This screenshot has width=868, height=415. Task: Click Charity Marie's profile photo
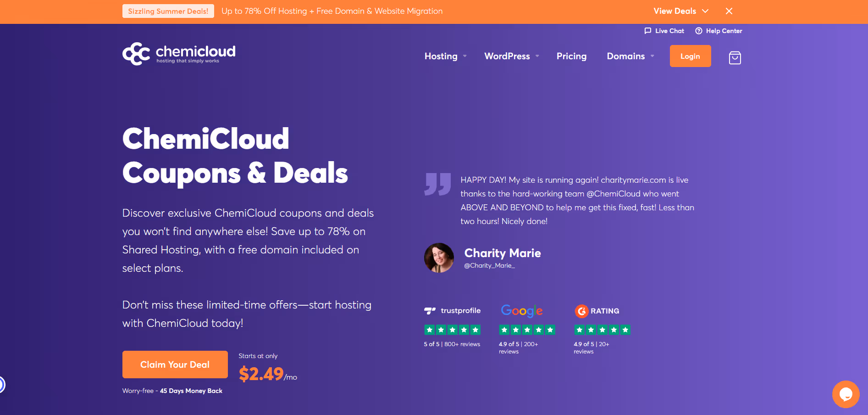pyautogui.click(x=438, y=258)
